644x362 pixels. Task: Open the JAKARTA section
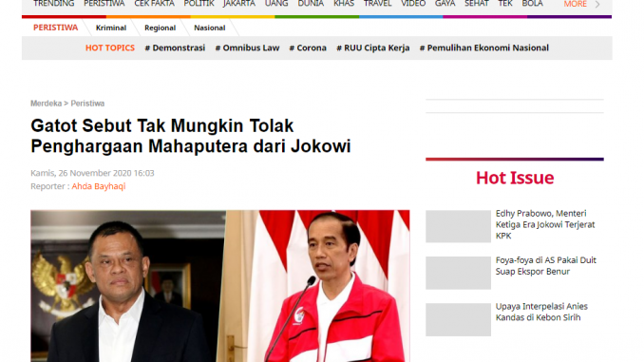click(239, 4)
